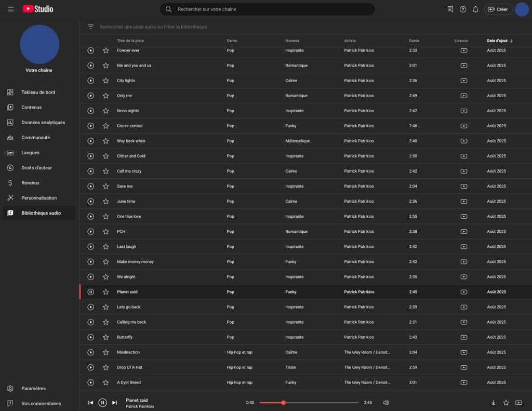Skip to the next track
This screenshot has width=532, height=411.
click(115, 403)
